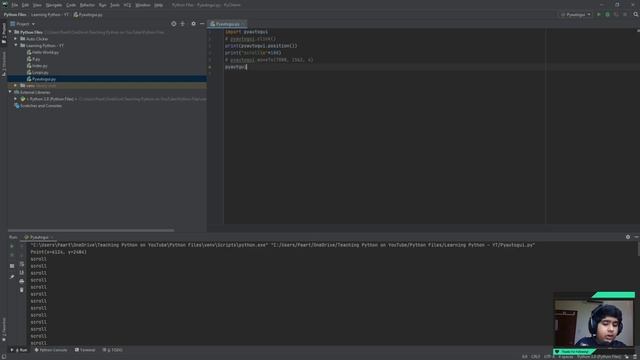The image size is (640, 360).
Task: Click the Debug bug icon in toolbar
Action: tap(607, 15)
